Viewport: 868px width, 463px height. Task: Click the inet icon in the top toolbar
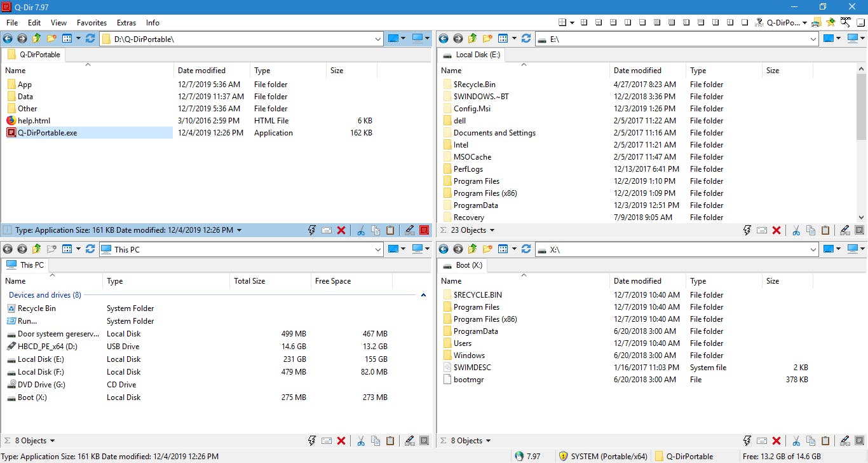click(759, 22)
